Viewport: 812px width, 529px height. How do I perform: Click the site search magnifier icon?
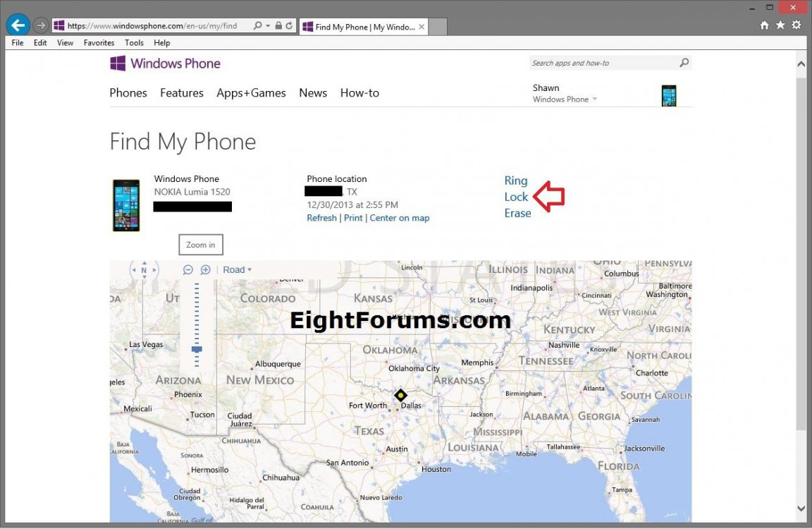[684, 63]
